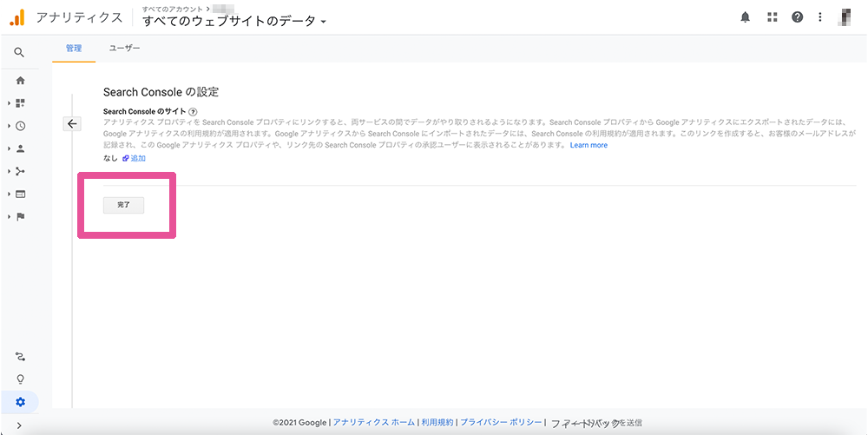Open Attribution path icon
The image size is (868, 435).
point(21,356)
